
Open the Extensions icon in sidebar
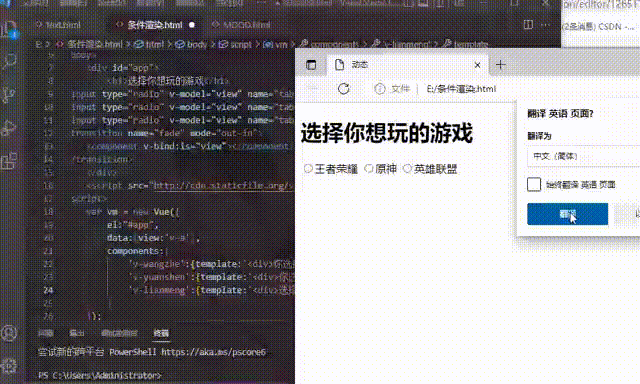tap(9, 161)
